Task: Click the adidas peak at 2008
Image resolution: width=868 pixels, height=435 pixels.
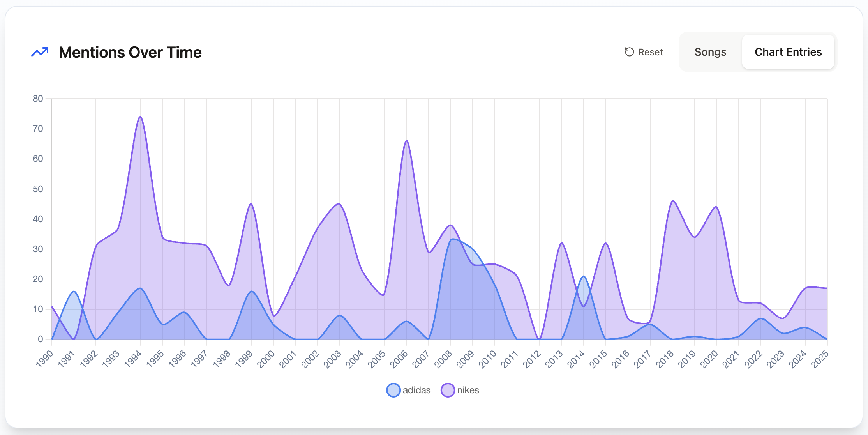Action: tap(451, 239)
